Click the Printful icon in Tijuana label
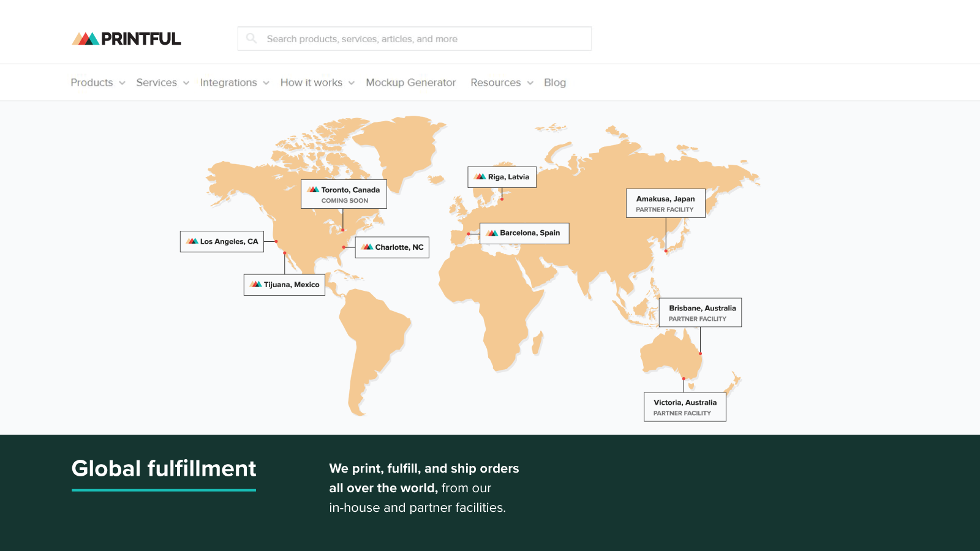This screenshot has width=980, height=551. pyautogui.click(x=256, y=284)
